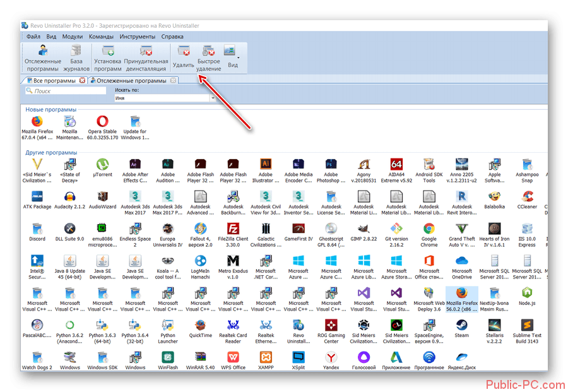The width and height of the screenshot is (568, 392).
Task: Open the Инструменты menu
Action: pos(138,37)
